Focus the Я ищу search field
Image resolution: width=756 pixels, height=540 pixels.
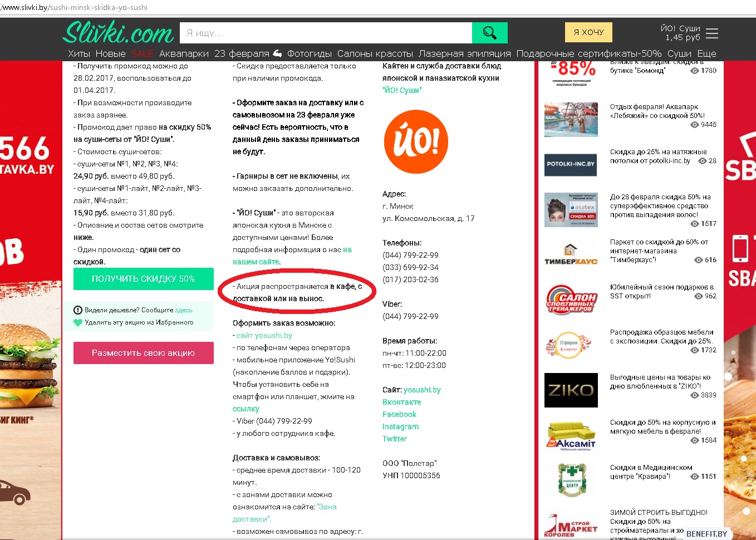[326, 33]
